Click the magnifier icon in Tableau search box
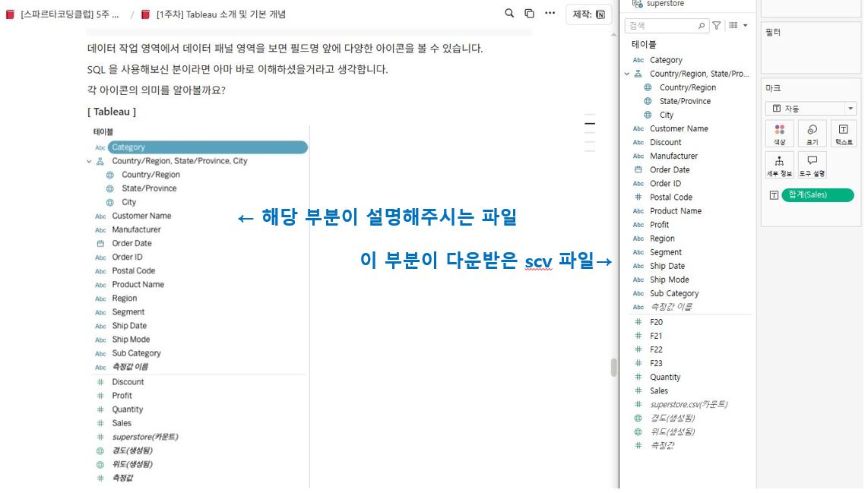Viewport: 868px width, 493px height. tap(702, 26)
